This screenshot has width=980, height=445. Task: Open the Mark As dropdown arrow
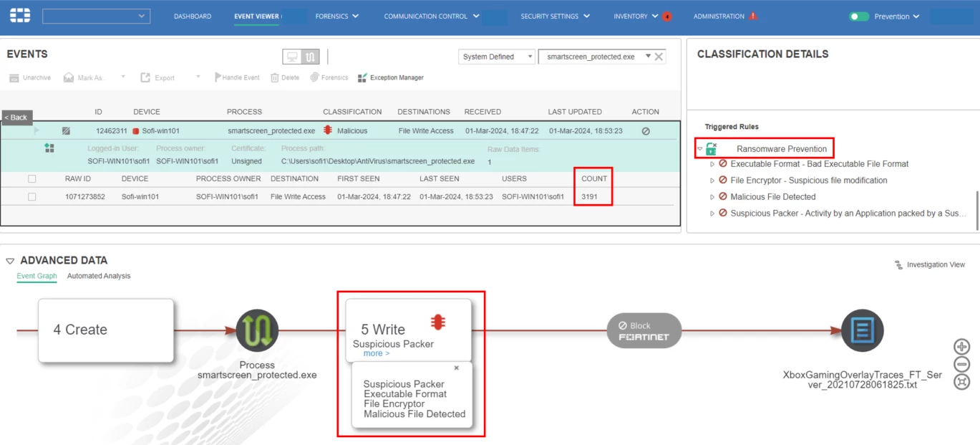pos(123,77)
